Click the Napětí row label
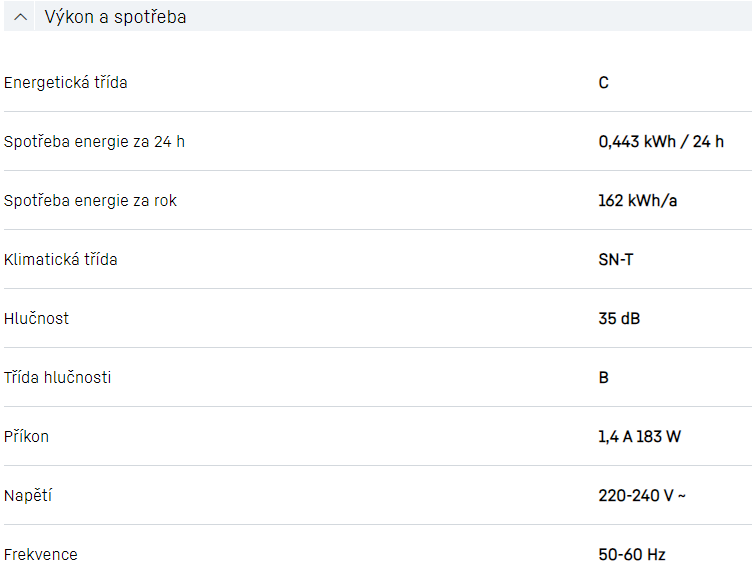The height and width of the screenshot is (576, 752). 28,495
